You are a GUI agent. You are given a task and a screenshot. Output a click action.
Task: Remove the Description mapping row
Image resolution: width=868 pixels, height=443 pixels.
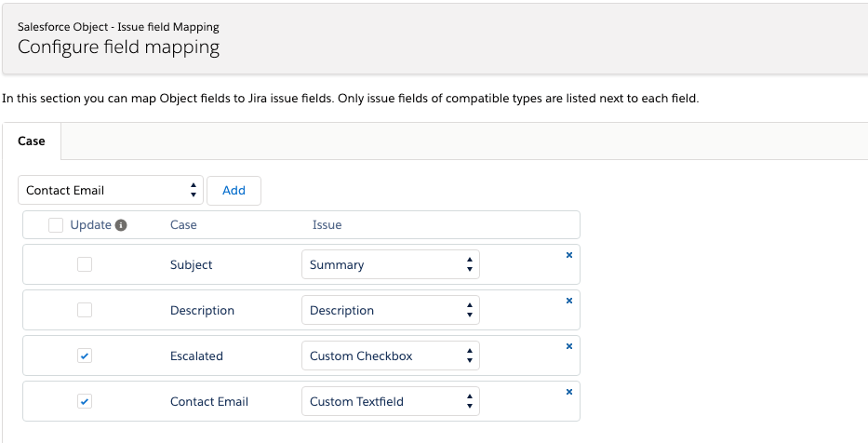(568, 300)
